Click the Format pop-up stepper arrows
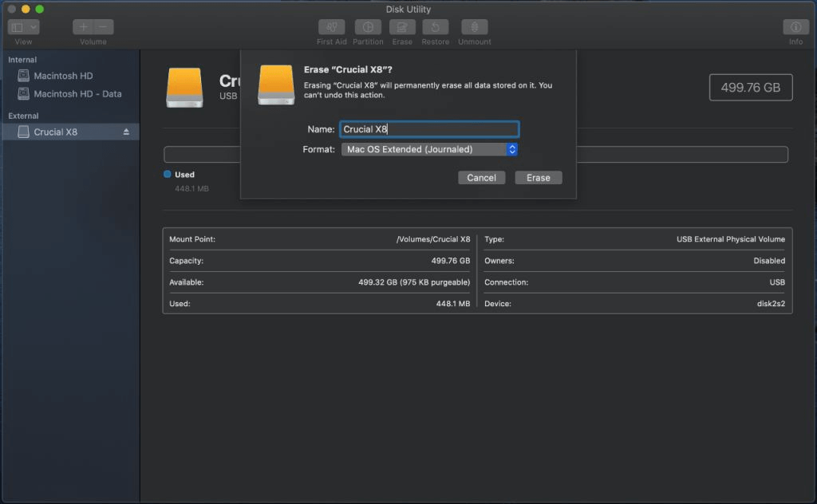 pyautogui.click(x=511, y=149)
